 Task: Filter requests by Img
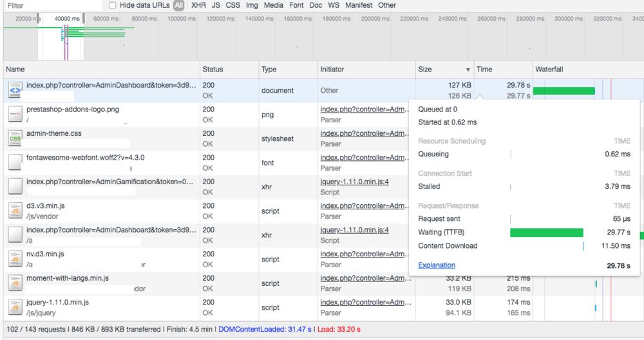tap(252, 5)
